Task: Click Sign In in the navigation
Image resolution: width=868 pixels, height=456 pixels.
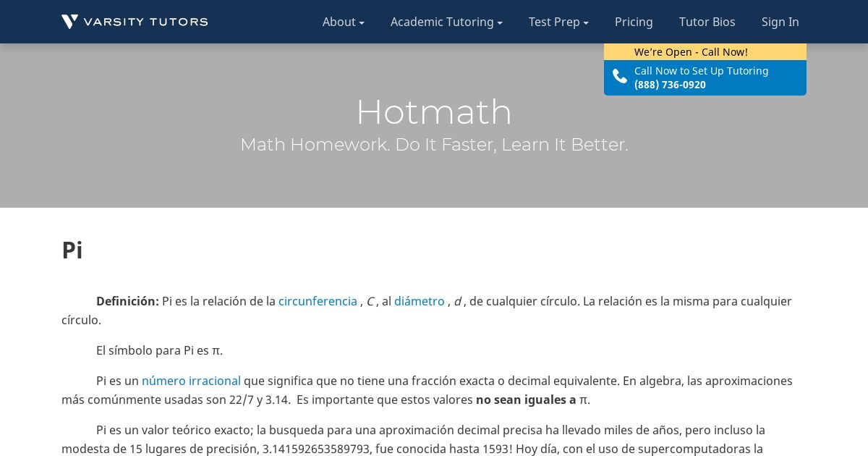Action: pyautogui.click(x=780, y=22)
